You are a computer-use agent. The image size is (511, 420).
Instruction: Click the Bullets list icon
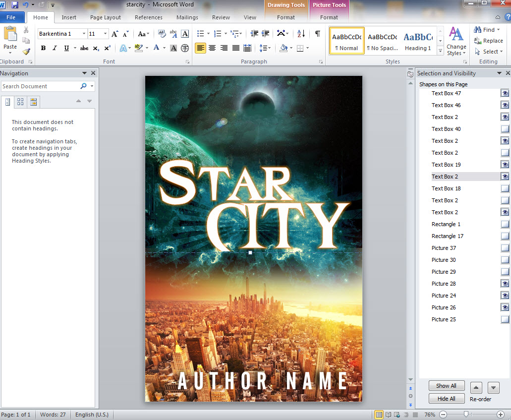point(200,34)
